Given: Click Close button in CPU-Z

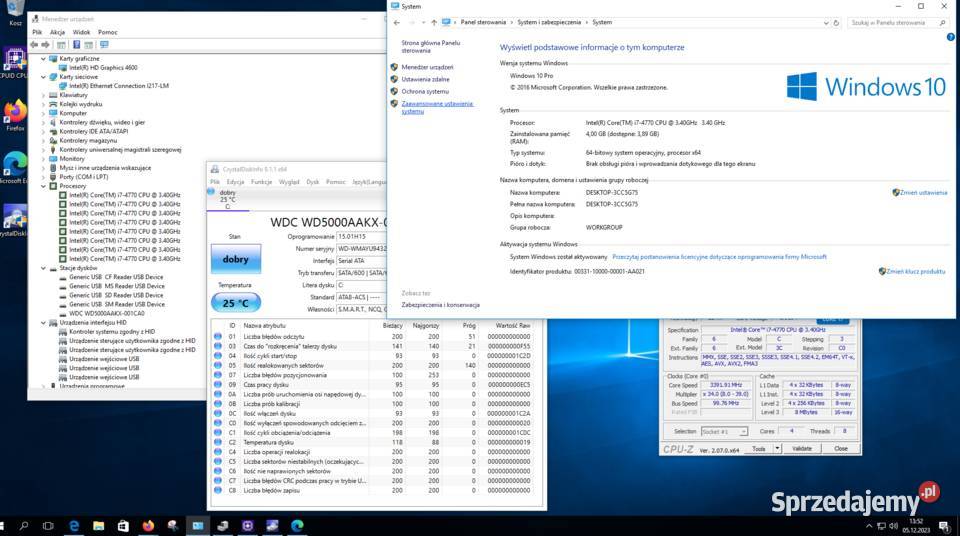Looking at the screenshot, I should coord(841,449).
